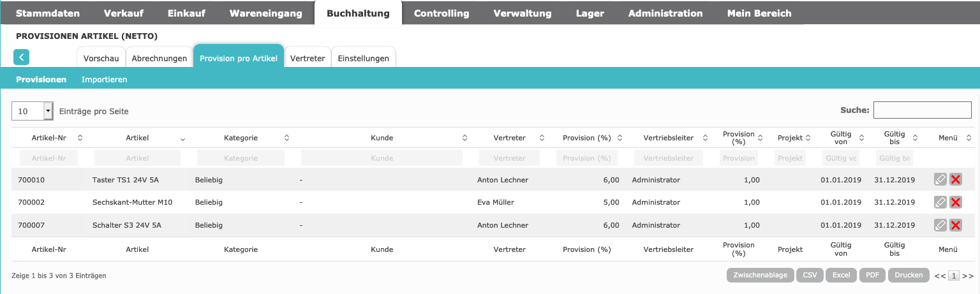
Task: Edit the Sechskant-Mutter M10 provision row
Action: coord(940,202)
